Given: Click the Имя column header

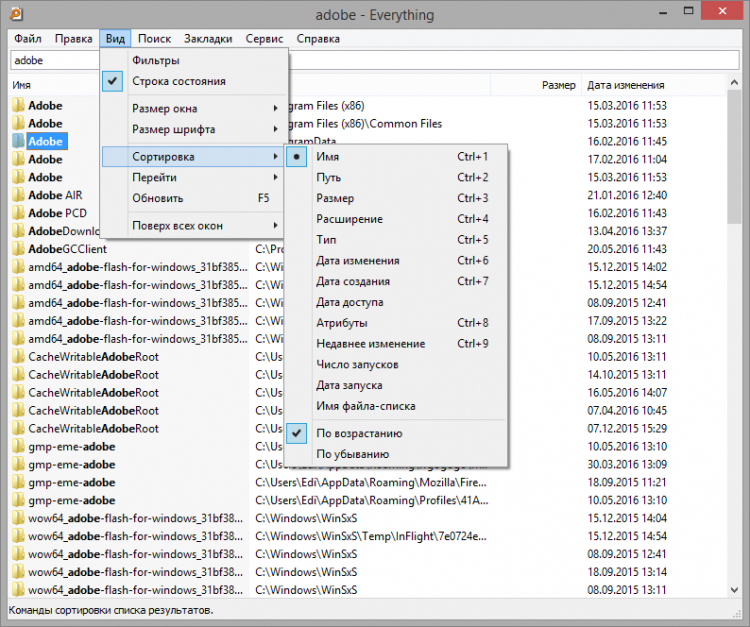Looking at the screenshot, I should coord(55,85).
